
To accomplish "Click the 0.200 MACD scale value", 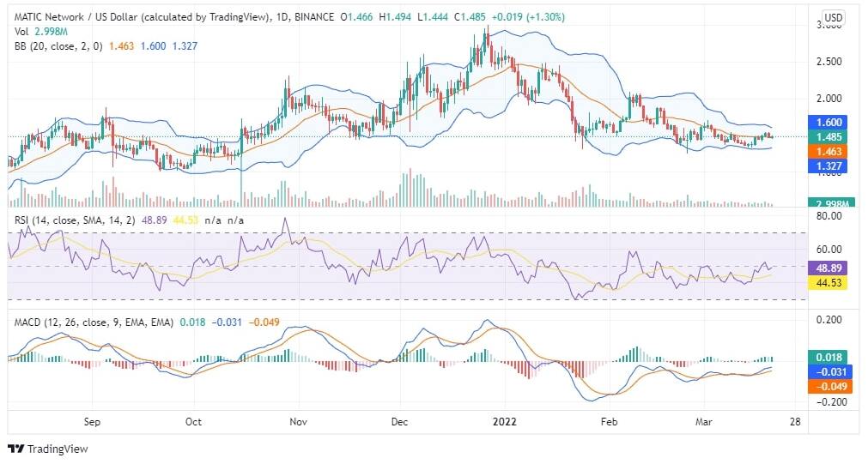I will [829, 320].
